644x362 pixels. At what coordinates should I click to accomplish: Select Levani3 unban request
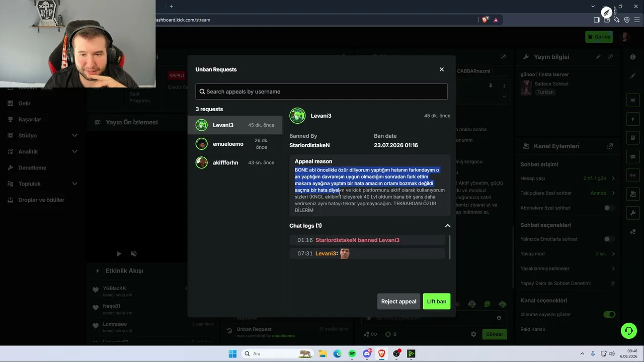click(x=235, y=125)
